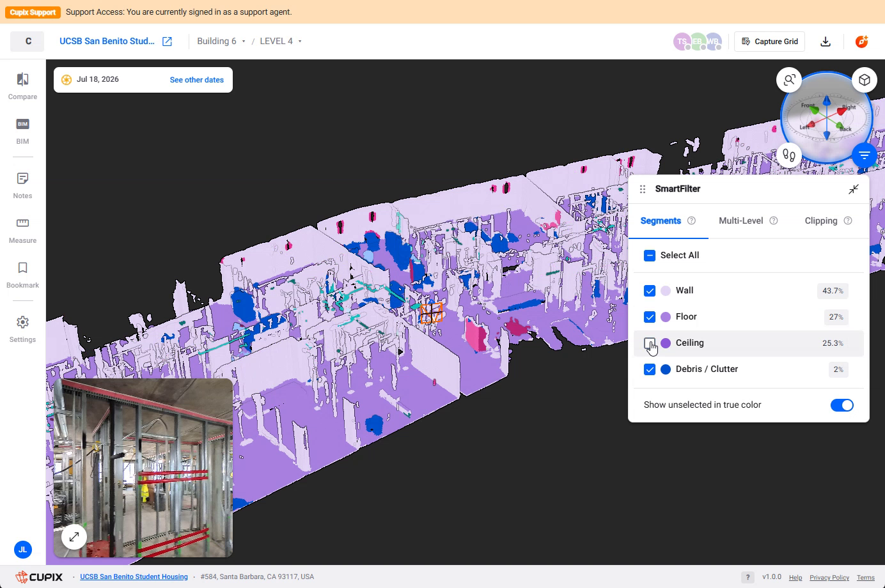Screen dimensions: 885x588
Task: Click the Debris / Clutter color swatch
Action: (x=666, y=369)
